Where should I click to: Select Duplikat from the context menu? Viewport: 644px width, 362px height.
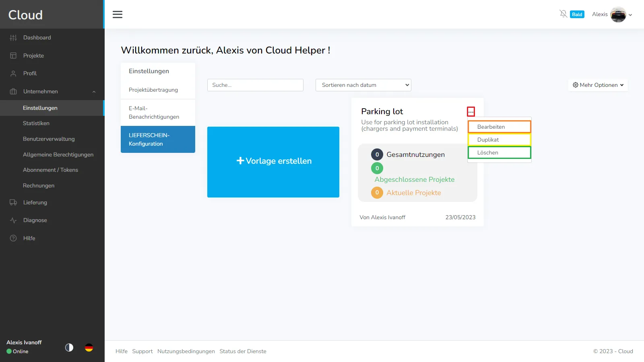coord(500,140)
